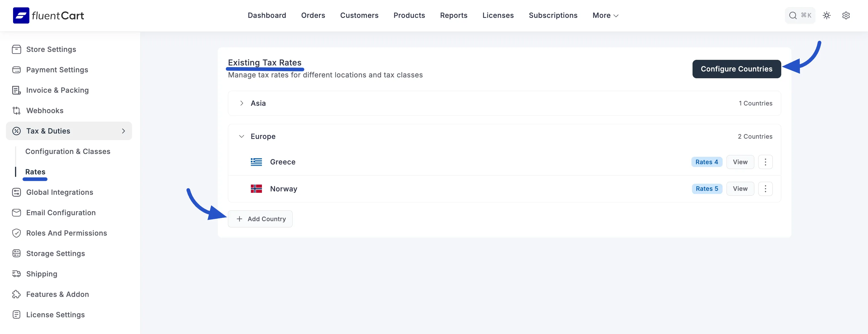Open Norway three-dot options menu
868x334 pixels.
pyautogui.click(x=765, y=189)
